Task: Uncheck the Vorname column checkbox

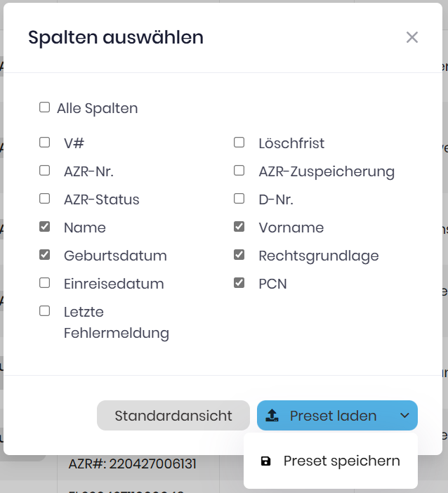Action: click(239, 227)
